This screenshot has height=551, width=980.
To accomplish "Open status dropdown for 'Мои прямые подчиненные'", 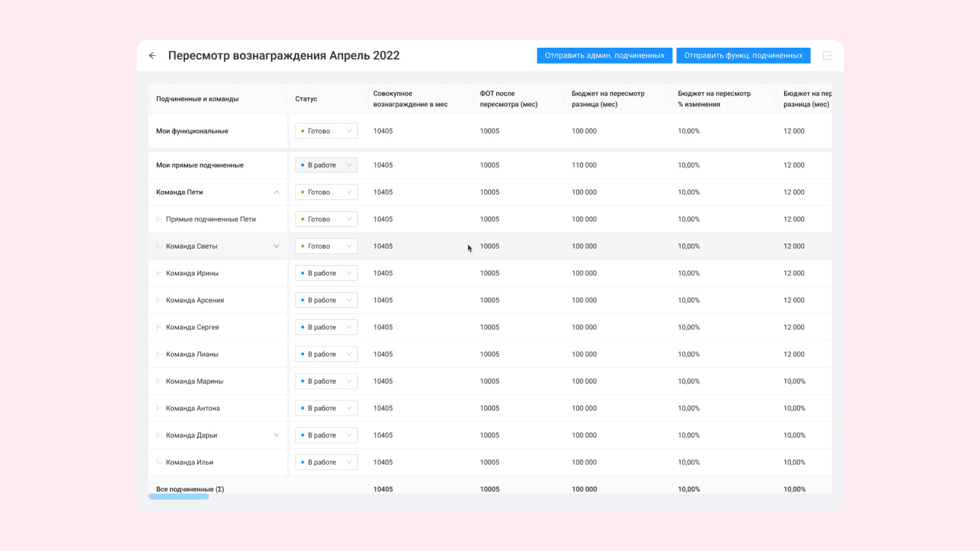I will [326, 165].
